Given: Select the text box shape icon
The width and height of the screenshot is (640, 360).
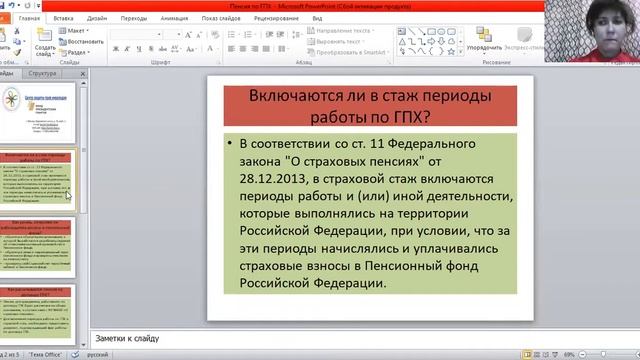Looking at the screenshot, I should point(402,32).
